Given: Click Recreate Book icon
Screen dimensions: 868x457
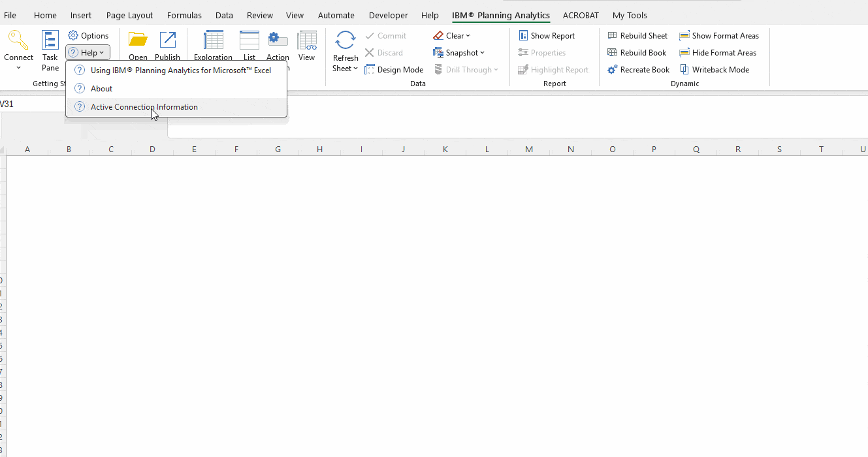Looking at the screenshot, I should click(x=612, y=70).
